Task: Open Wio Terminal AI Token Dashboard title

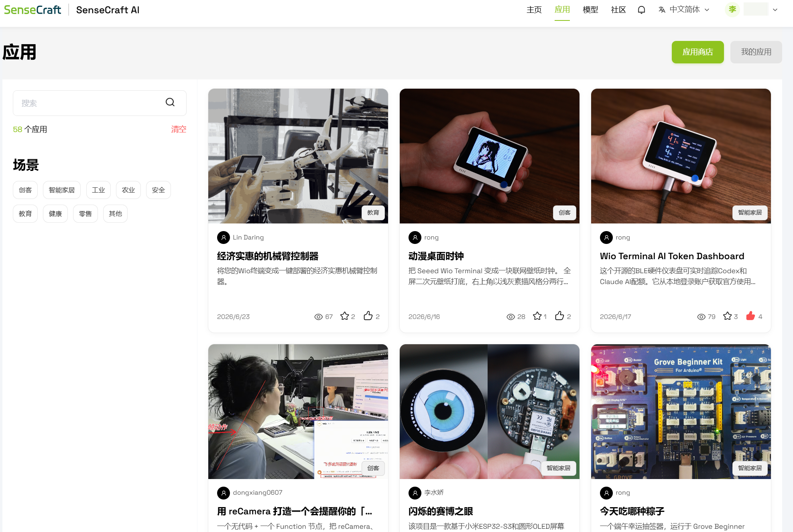Action: coord(672,256)
